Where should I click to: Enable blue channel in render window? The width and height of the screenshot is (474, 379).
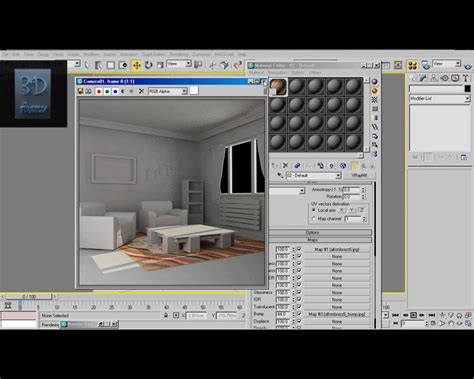[115, 91]
